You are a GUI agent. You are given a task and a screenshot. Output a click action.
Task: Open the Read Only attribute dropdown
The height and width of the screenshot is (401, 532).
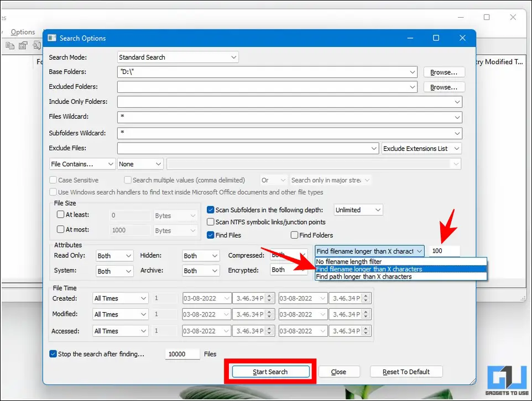[114, 256]
